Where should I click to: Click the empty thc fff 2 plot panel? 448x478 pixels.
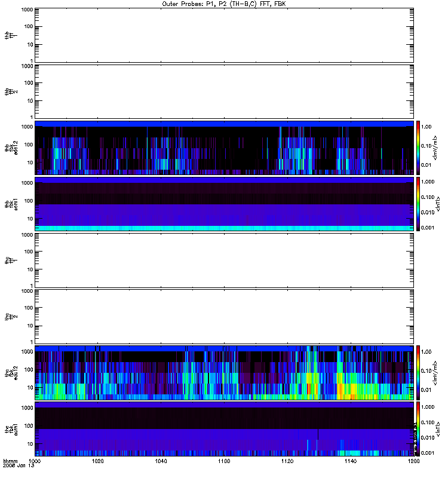tap(224, 317)
